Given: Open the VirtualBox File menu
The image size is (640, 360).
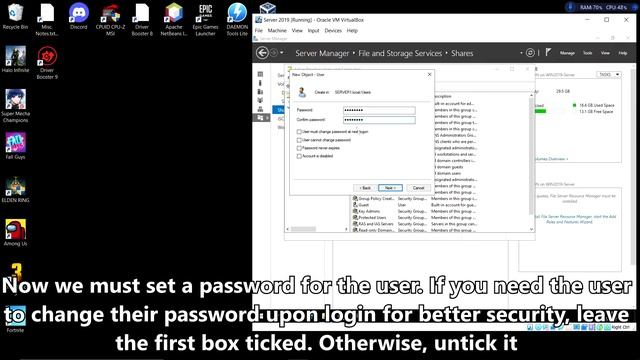Looking at the screenshot, I should point(259,31).
